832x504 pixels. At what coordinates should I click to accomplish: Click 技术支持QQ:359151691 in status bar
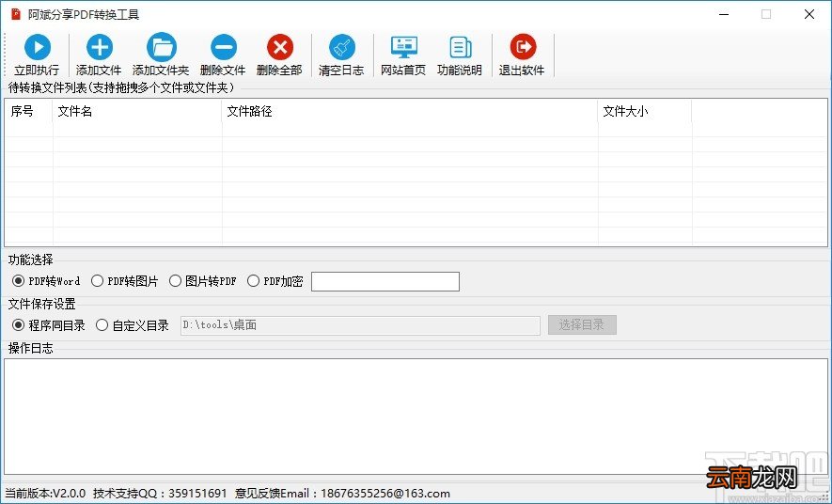(160, 494)
